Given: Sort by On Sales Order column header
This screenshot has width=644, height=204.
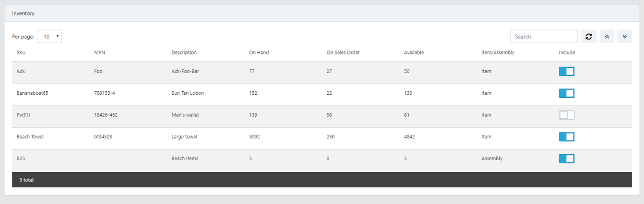Looking at the screenshot, I should [343, 53].
